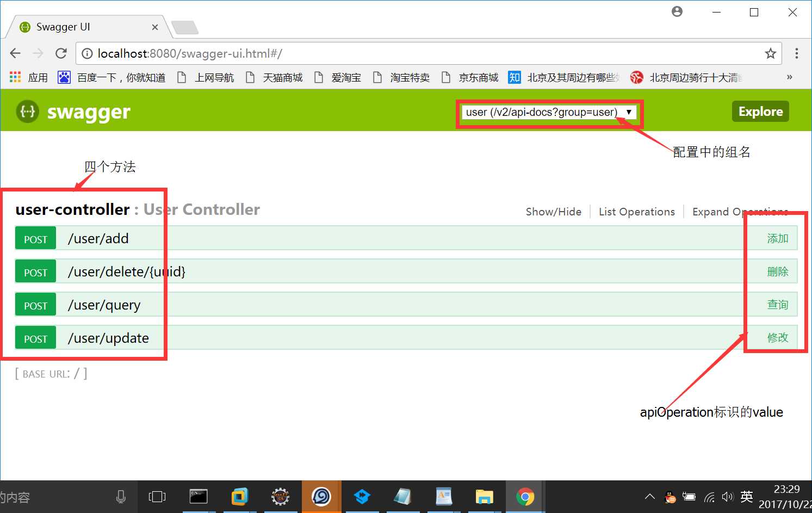
Task: Open the Command Prompt taskbar icon
Action: click(x=199, y=497)
